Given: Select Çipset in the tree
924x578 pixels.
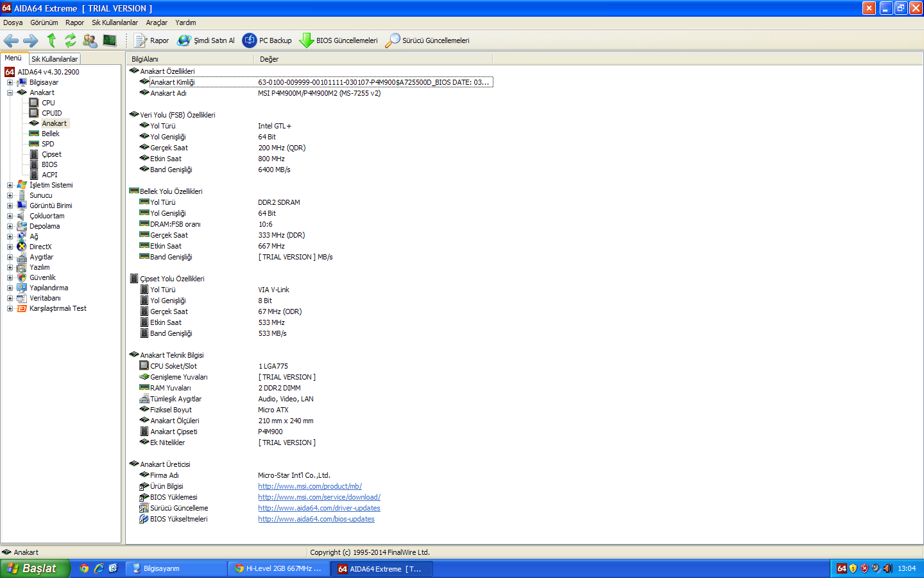Looking at the screenshot, I should click(51, 154).
